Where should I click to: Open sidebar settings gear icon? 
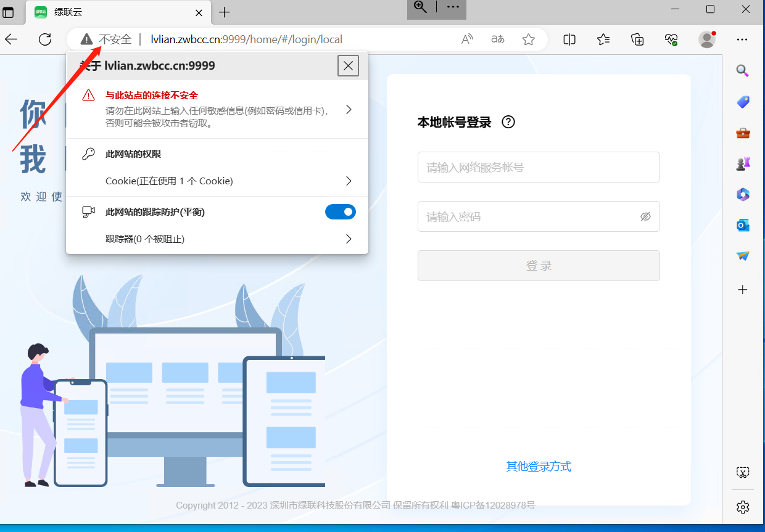pyautogui.click(x=743, y=507)
